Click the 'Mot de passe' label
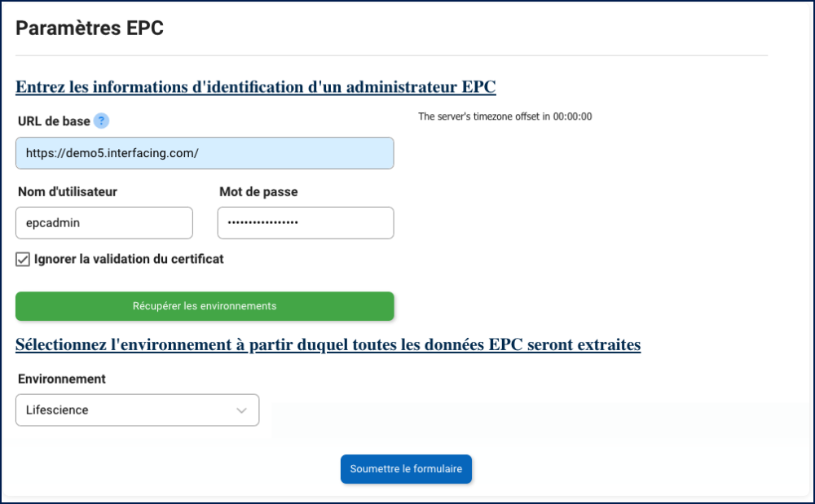815x504 pixels. point(258,192)
